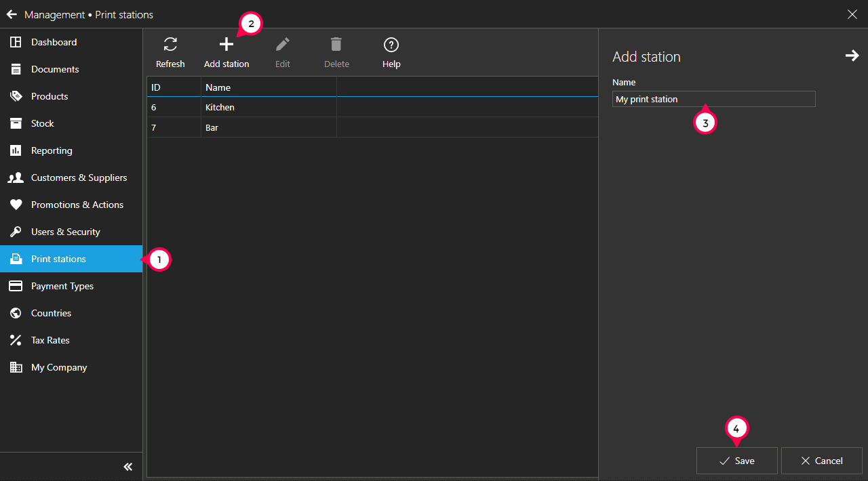The width and height of the screenshot is (868, 481).
Task: Click the Users & Security key icon
Action: (x=16, y=232)
